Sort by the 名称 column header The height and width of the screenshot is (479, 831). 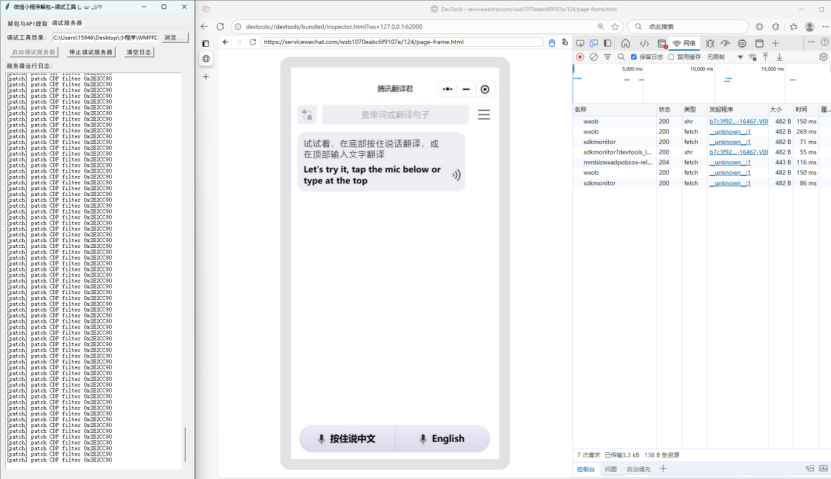tap(614, 109)
